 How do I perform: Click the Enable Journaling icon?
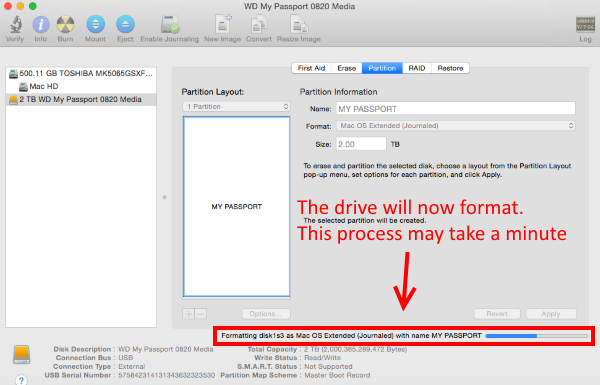coord(170,24)
